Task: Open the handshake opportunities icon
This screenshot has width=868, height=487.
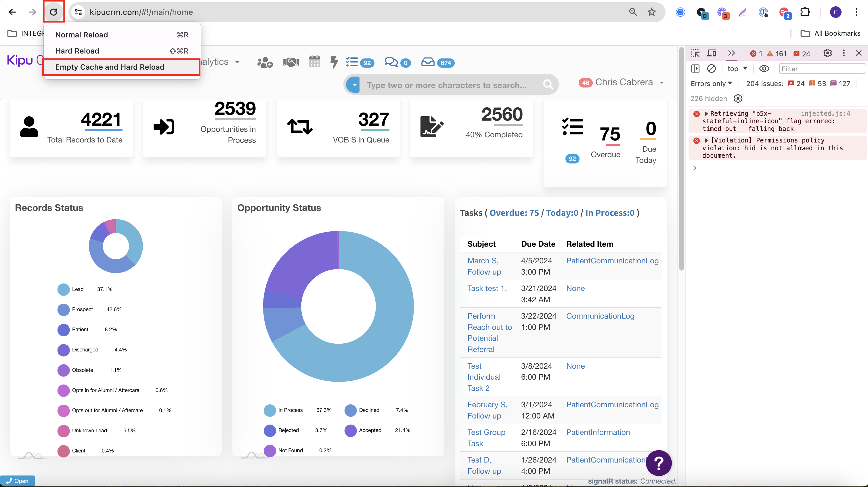Action: (291, 62)
